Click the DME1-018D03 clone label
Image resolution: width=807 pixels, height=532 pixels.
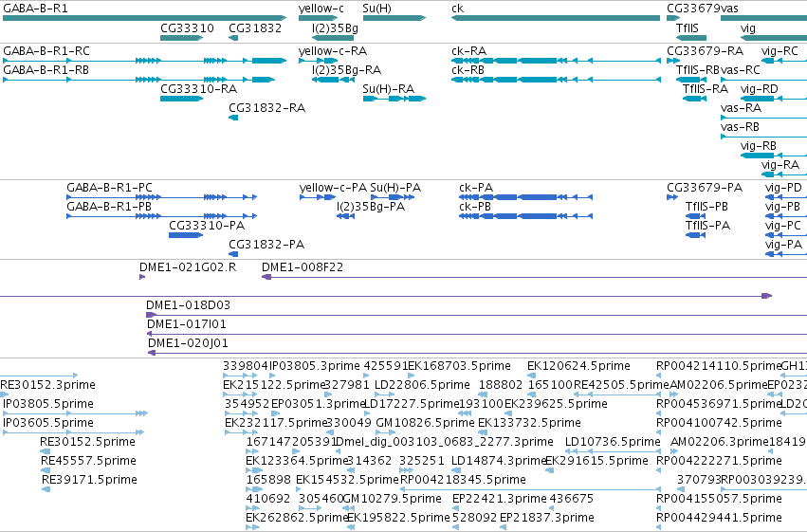(189, 305)
